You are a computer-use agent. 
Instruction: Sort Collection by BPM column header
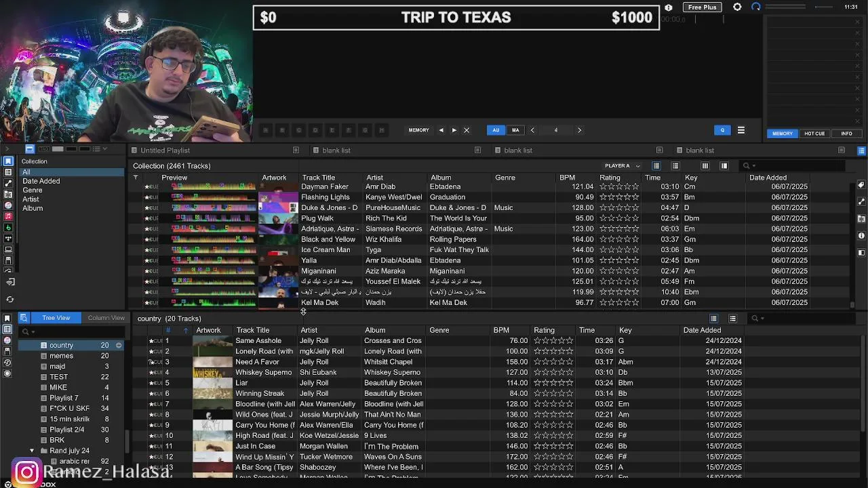tap(568, 178)
